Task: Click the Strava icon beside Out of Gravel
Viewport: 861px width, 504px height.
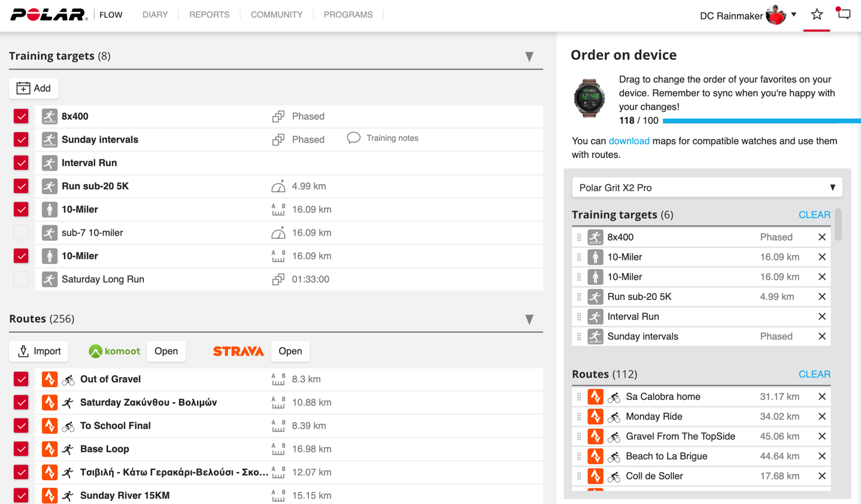Action: [x=50, y=379]
